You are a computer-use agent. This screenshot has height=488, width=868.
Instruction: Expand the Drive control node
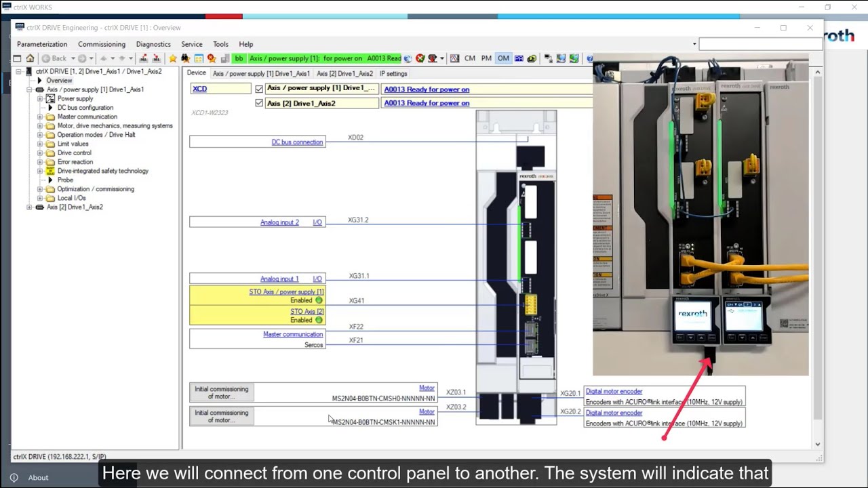(x=39, y=152)
